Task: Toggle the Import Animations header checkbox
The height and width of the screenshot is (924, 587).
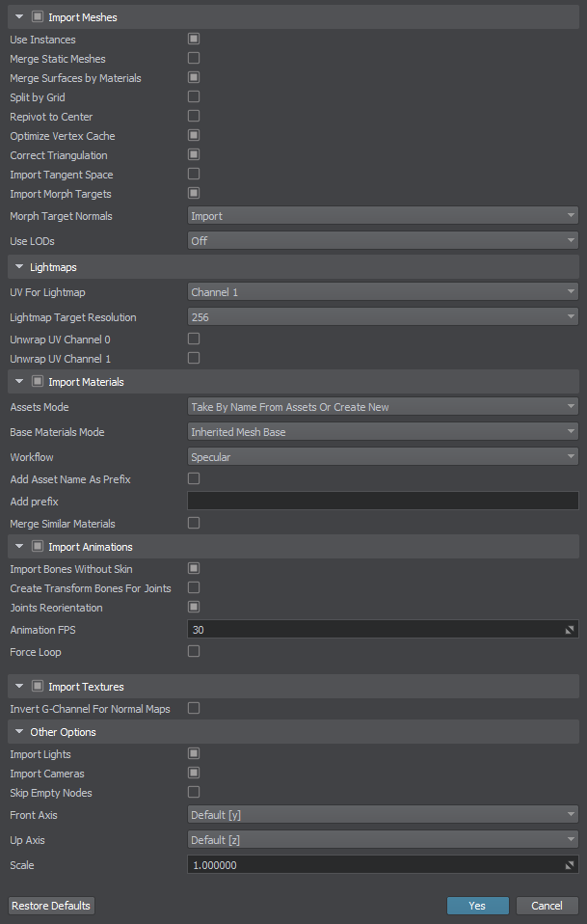Action: click(x=38, y=547)
